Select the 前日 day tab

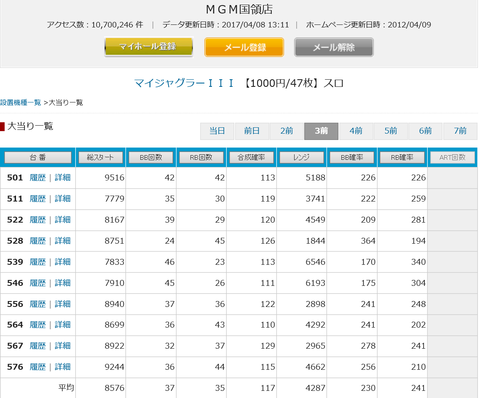[252, 131]
